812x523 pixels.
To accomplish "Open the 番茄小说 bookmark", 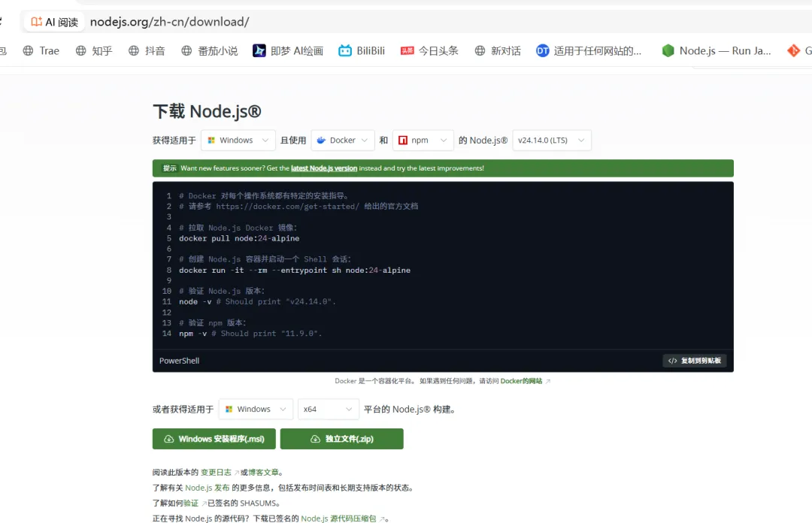I will tap(209, 51).
